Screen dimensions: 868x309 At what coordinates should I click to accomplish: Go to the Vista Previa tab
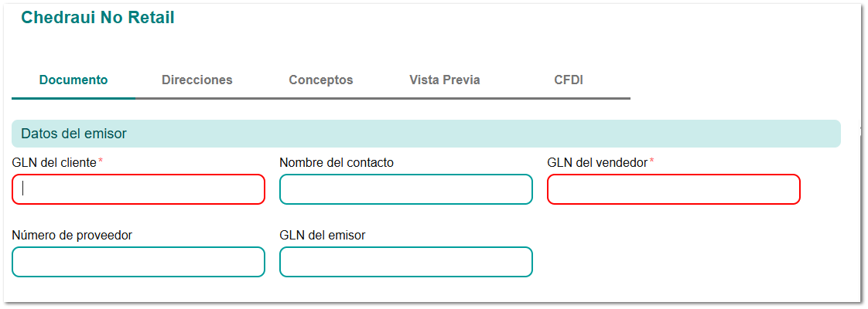pos(445,80)
